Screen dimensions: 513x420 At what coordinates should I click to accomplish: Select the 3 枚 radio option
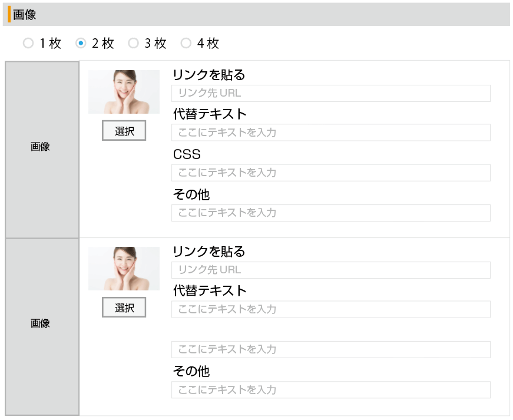point(133,43)
